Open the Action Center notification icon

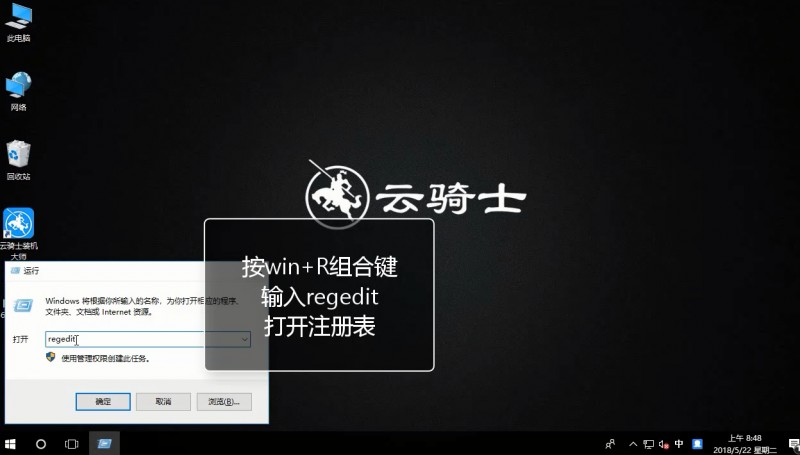[x=793, y=444]
